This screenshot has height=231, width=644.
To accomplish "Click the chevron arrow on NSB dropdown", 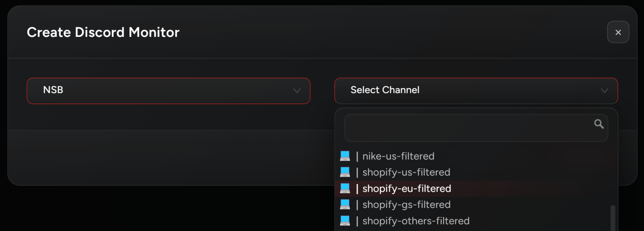I will point(297,91).
